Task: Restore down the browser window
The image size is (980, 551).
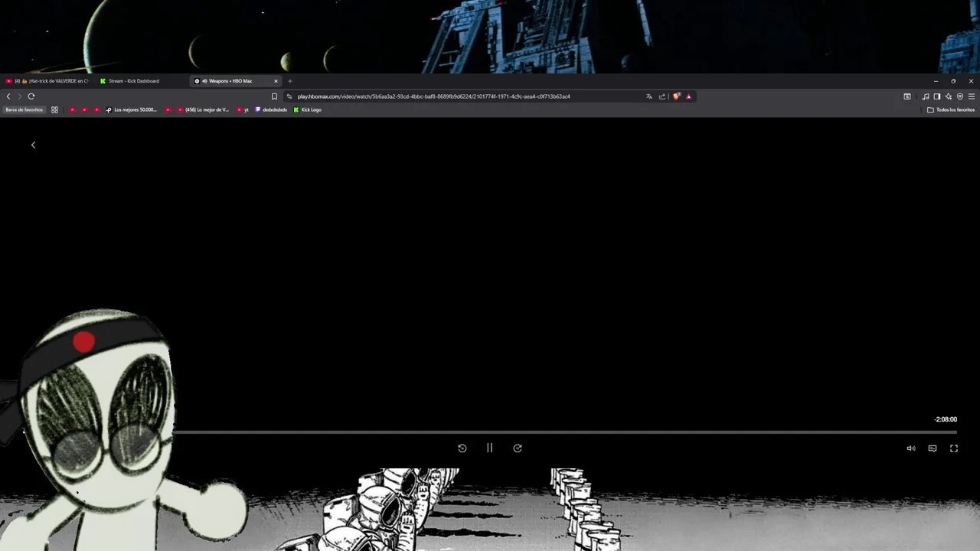Action: tap(953, 81)
